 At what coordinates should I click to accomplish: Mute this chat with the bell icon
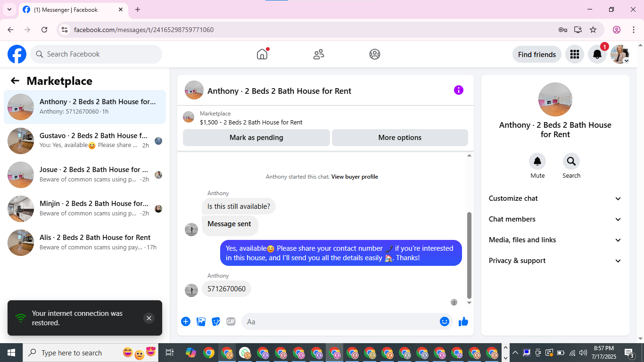[537, 162]
